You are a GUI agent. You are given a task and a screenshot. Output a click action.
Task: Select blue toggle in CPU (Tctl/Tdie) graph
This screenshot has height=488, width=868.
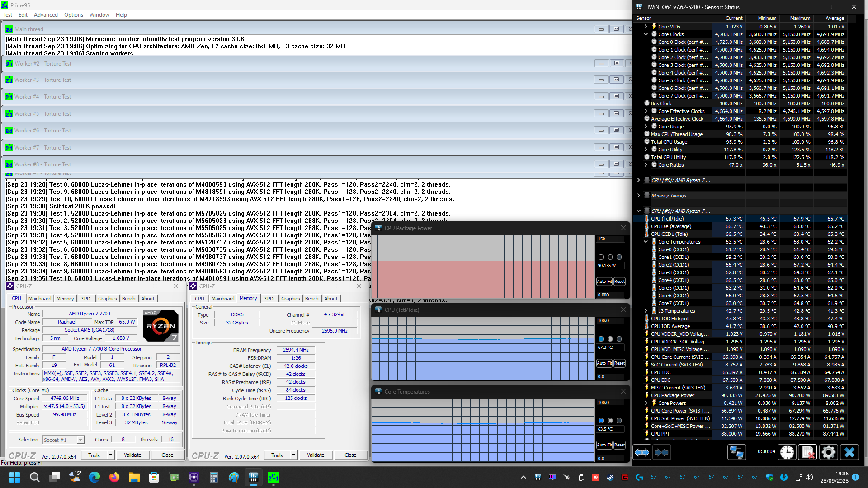(x=601, y=339)
